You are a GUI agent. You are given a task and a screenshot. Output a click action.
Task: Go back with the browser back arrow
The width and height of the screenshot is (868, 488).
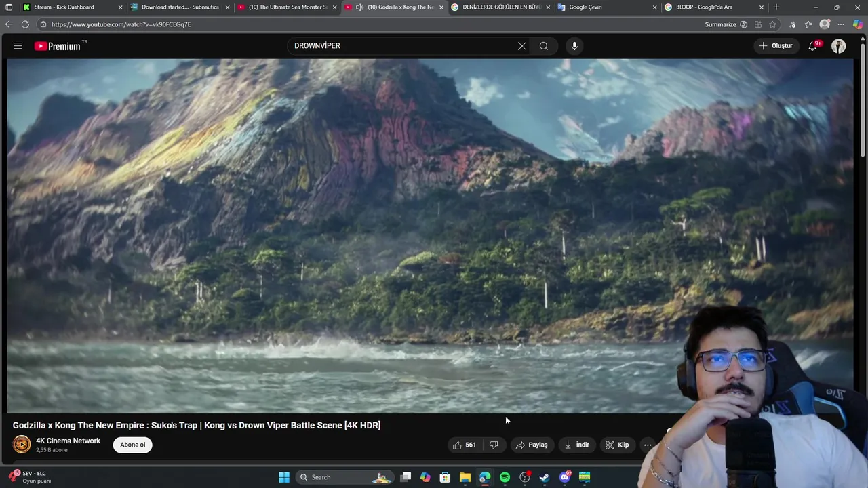[x=8, y=24]
